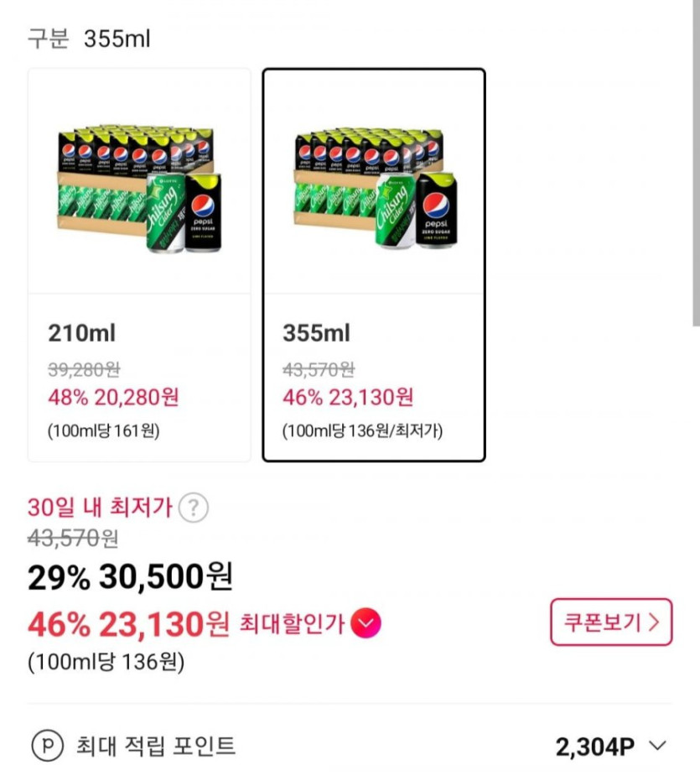
Task: Click the 30일 내 최저가 label
Action: [x=100, y=508]
